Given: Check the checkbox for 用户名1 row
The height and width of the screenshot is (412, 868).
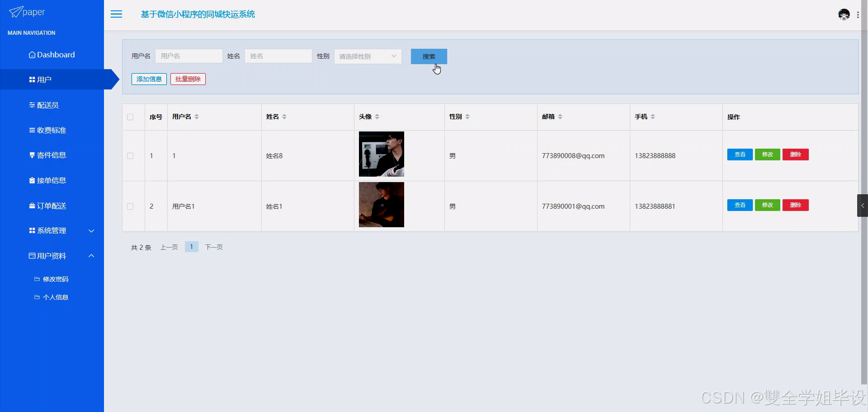Looking at the screenshot, I should point(131,206).
